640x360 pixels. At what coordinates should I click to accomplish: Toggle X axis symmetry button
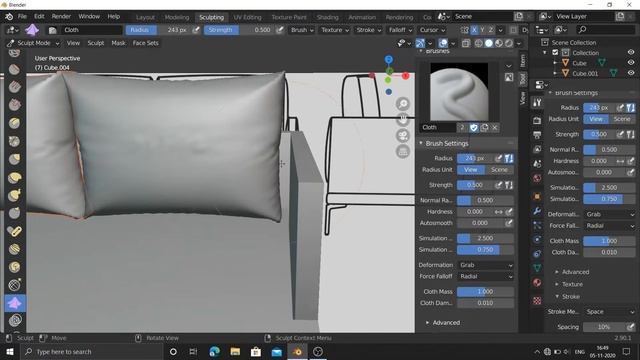pyautogui.click(x=474, y=30)
